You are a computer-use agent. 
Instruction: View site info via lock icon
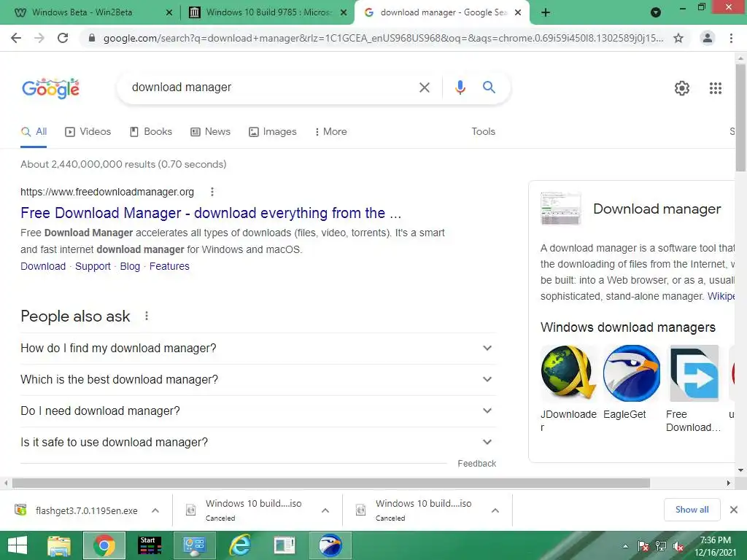(92, 38)
